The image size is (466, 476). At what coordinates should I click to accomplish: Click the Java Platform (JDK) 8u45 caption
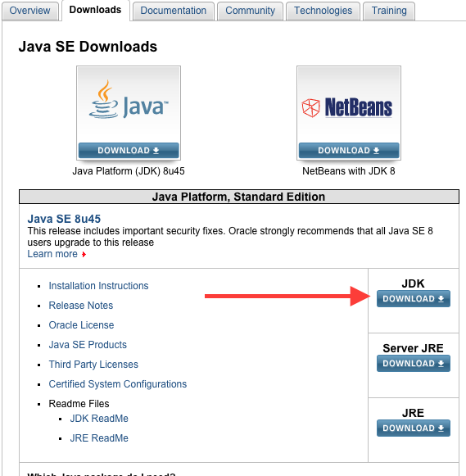[129, 171]
